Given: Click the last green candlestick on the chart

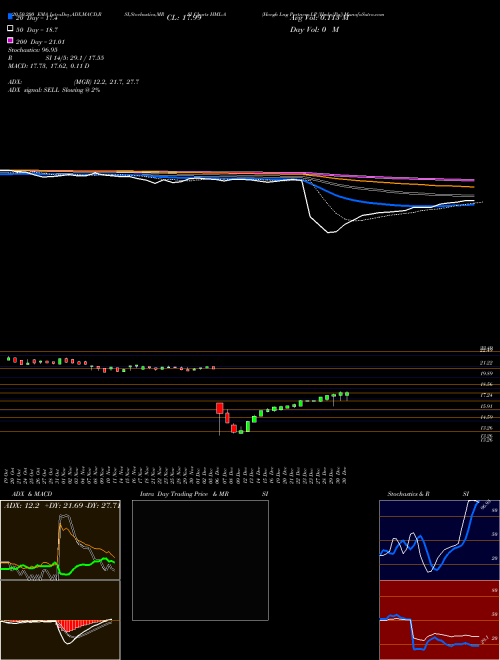Looking at the screenshot, I should [347, 394].
